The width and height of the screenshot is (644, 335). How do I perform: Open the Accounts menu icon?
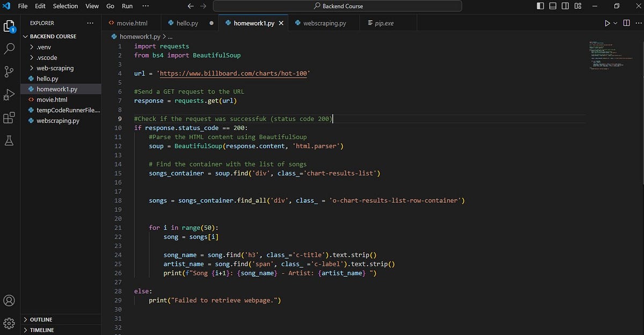(9, 301)
